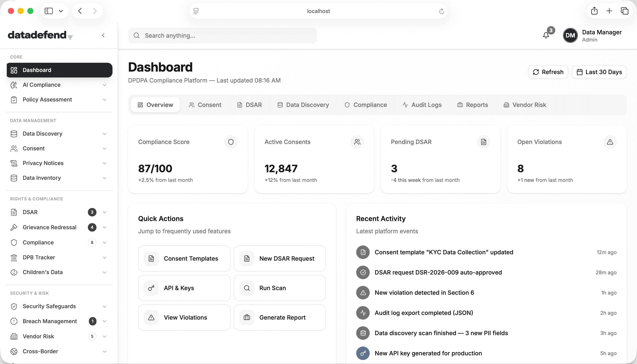The image size is (637, 364).
Task: Open the notifications bell icon
Action: tap(546, 36)
